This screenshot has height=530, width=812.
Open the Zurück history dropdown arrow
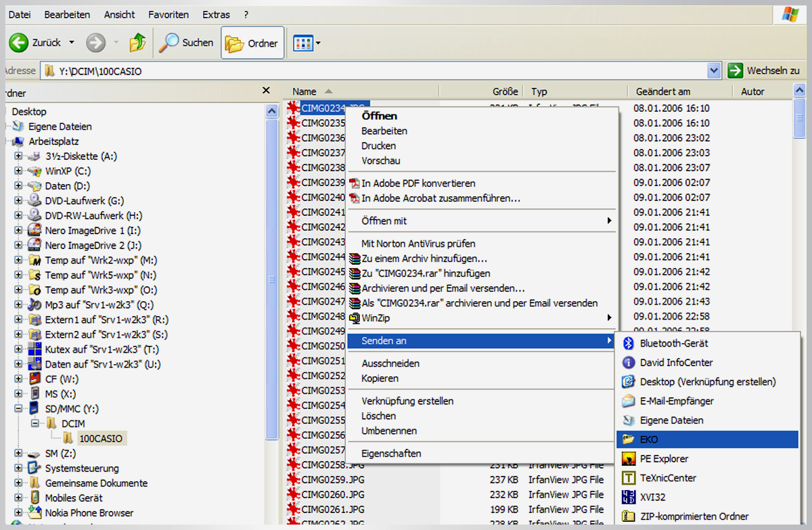(x=72, y=43)
